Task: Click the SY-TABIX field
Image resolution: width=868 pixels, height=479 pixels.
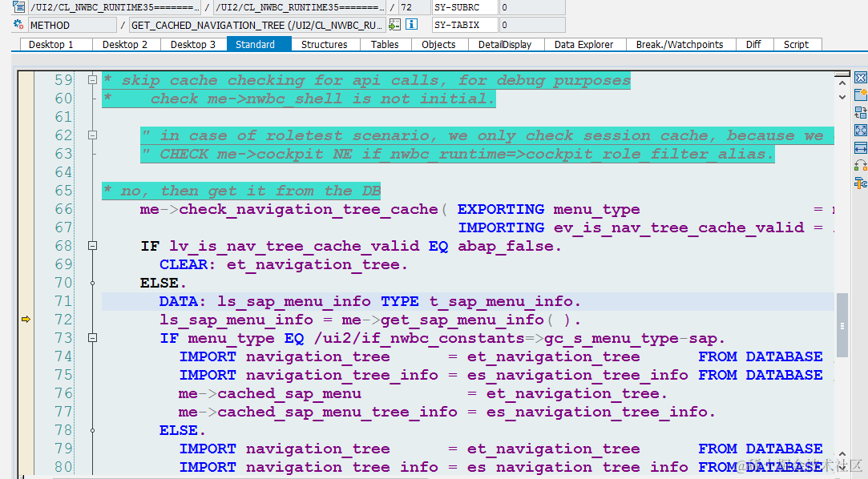Action: click(x=464, y=25)
